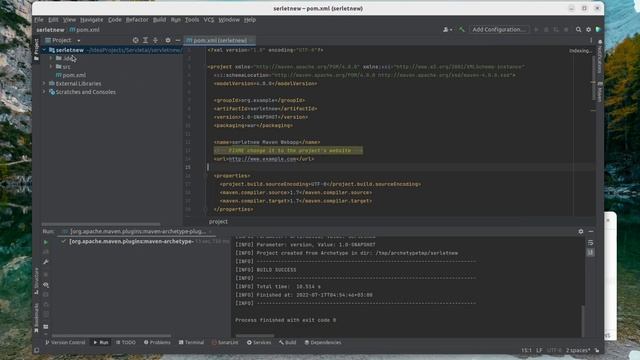Image resolution: width=640 pixels, height=360 pixels.
Task: Open the Tools menu
Action: [x=192, y=20]
